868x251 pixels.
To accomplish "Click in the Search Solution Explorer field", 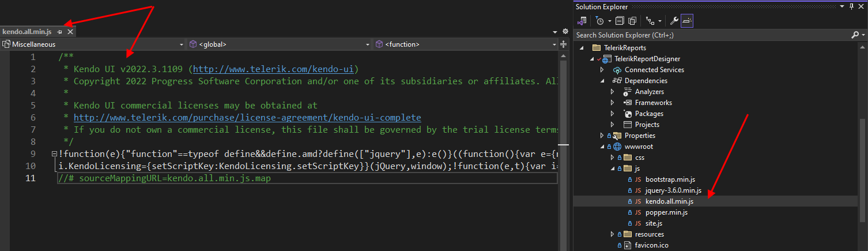I will click(709, 35).
